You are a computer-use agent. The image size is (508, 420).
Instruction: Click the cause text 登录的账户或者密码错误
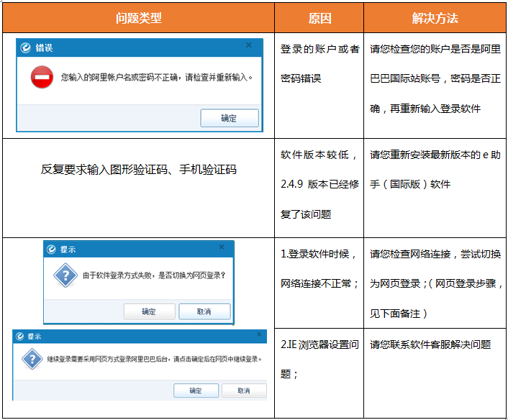pyautogui.click(x=319, y=64)
